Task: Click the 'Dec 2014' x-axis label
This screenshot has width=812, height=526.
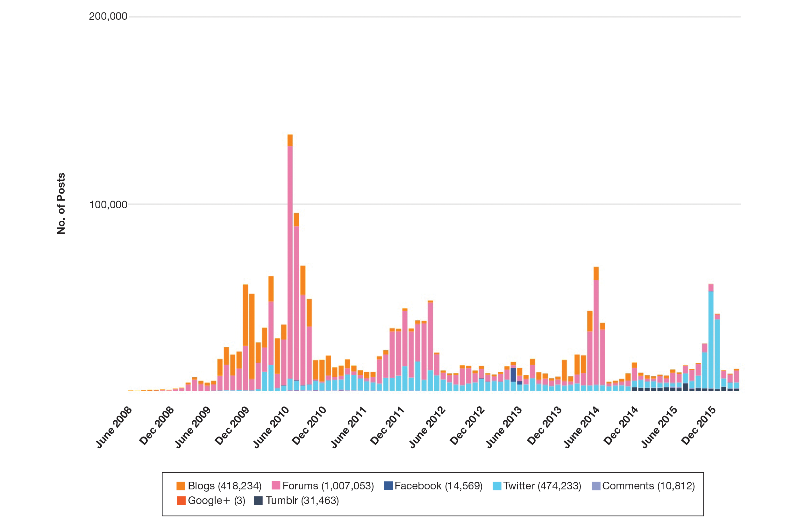Action: (621, 426)
